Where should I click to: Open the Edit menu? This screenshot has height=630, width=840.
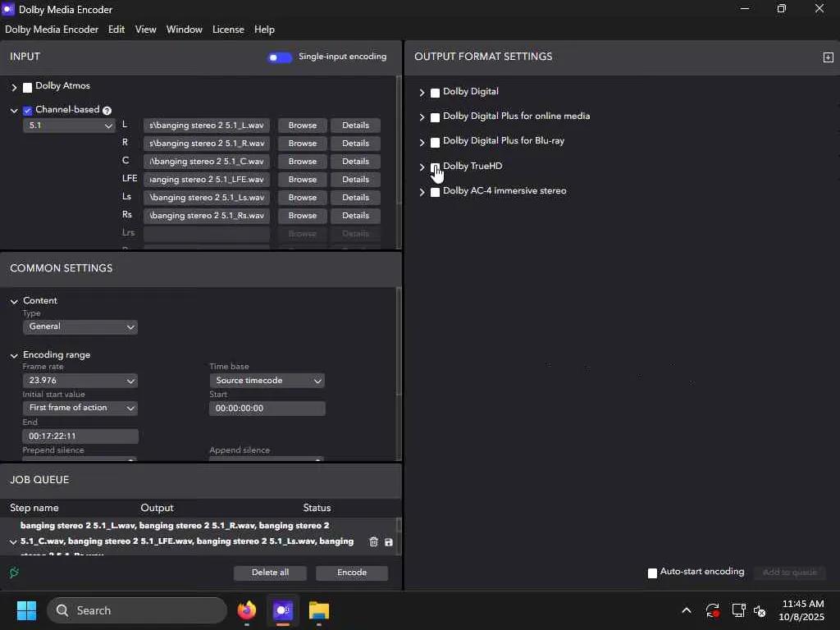[116, 30]
